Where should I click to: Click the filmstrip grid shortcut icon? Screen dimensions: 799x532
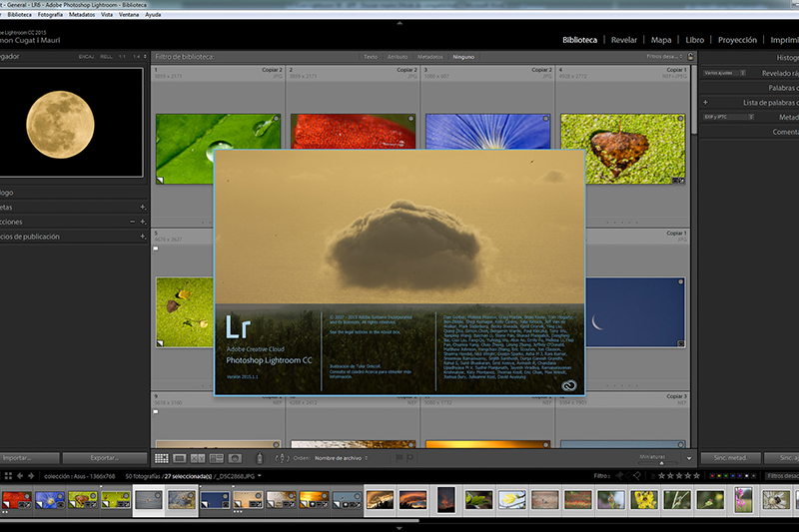[8, 476]
